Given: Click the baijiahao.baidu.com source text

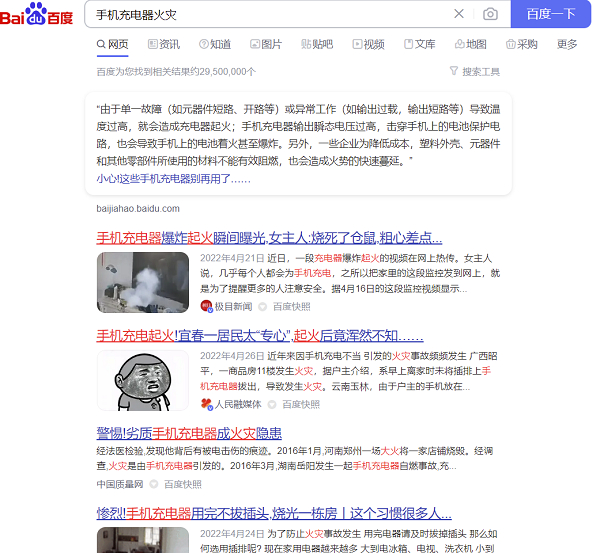Looking at the screenshot, I should point(138,209).
